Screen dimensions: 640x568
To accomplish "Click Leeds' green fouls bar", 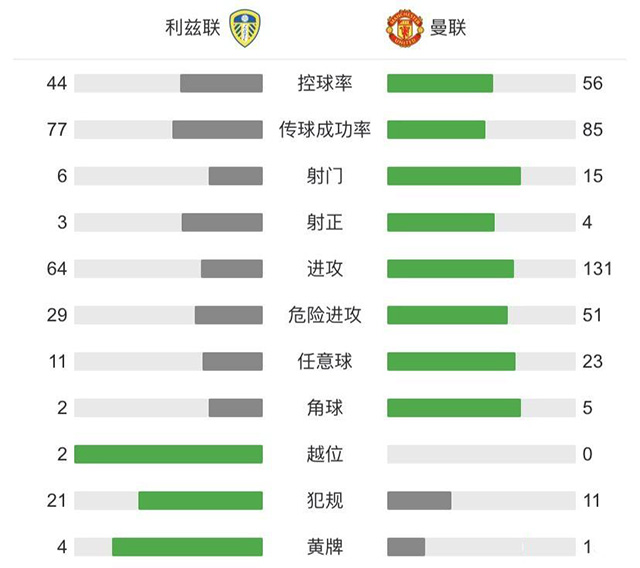I will tap(200, 500).
